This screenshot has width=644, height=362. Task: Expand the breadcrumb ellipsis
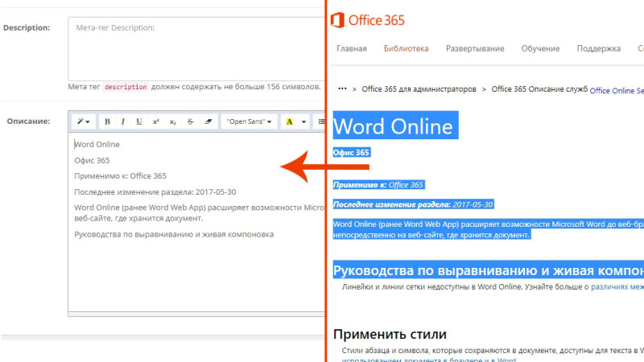coord(342,88)
